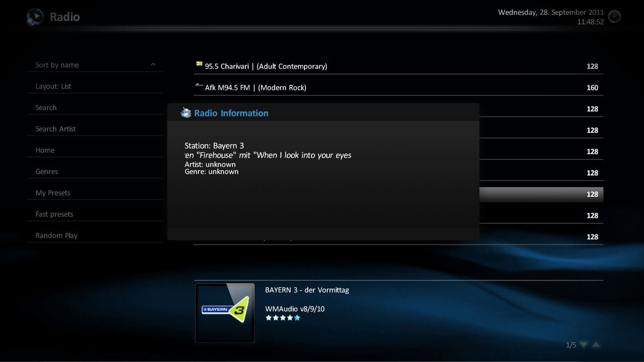Click the Radio Information dialog title
Screen dimensions: 644x362
click(231, 113)
